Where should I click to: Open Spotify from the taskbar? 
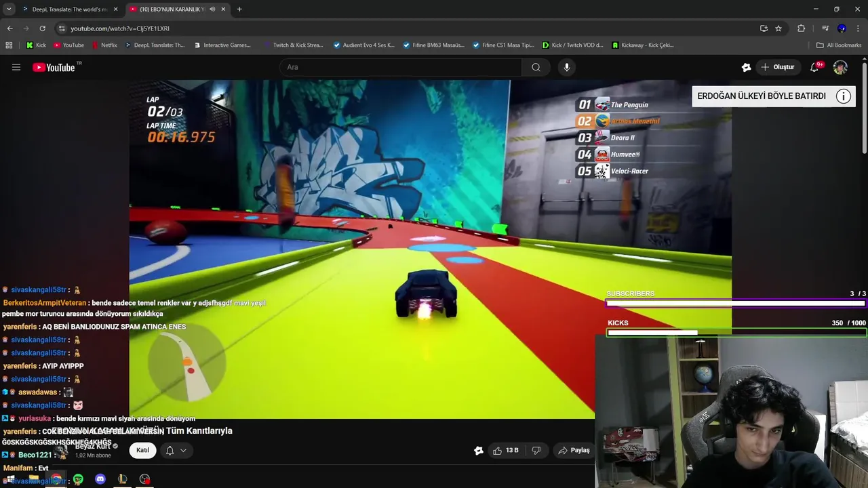coord(78,479)
